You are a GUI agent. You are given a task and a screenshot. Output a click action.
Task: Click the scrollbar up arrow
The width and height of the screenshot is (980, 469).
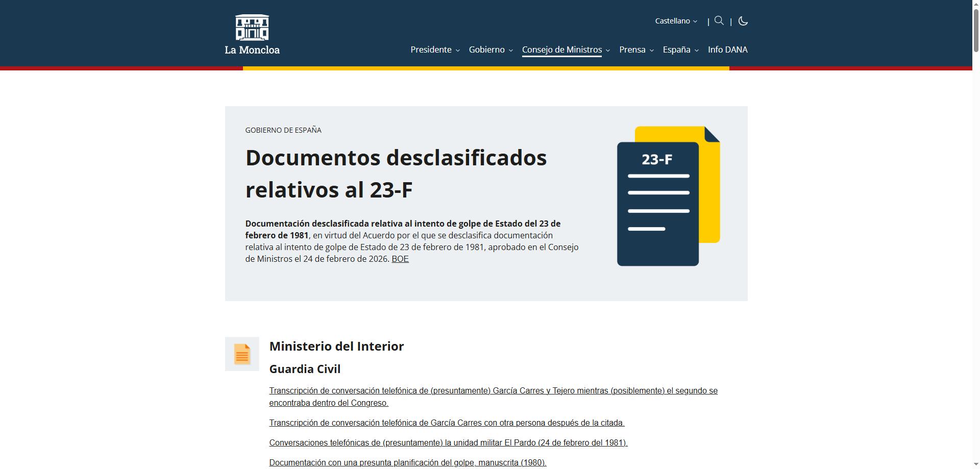tap(976, 4)
